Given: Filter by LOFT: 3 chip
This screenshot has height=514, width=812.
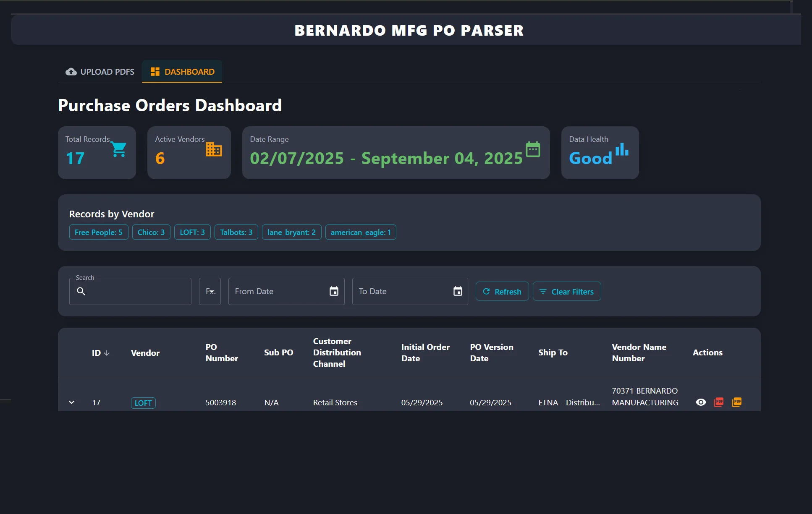Looking at the screenshot, I should [x=192, y=232].
